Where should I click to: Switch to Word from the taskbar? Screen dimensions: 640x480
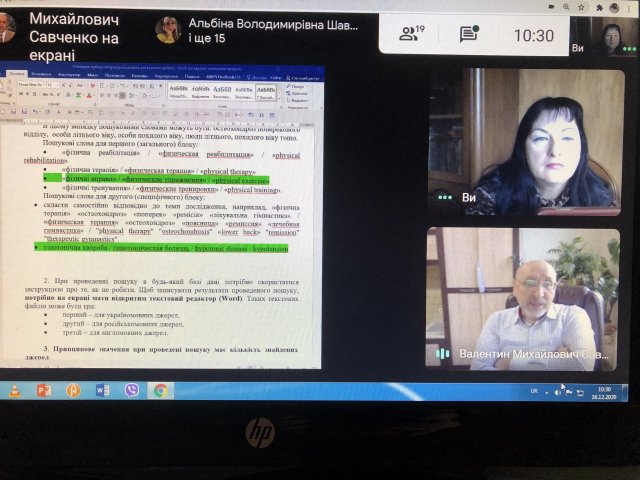(103, 390)
